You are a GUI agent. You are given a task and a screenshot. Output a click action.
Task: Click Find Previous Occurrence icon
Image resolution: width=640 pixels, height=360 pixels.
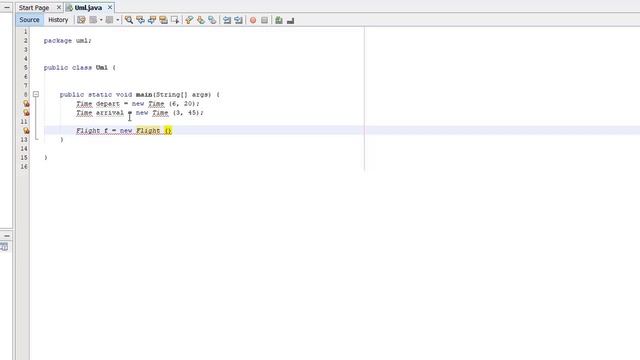[140, 20]
